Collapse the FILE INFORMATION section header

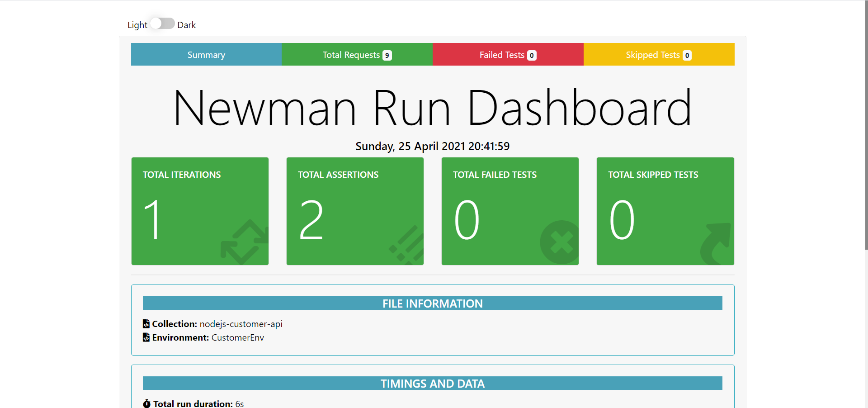(432, 303)
